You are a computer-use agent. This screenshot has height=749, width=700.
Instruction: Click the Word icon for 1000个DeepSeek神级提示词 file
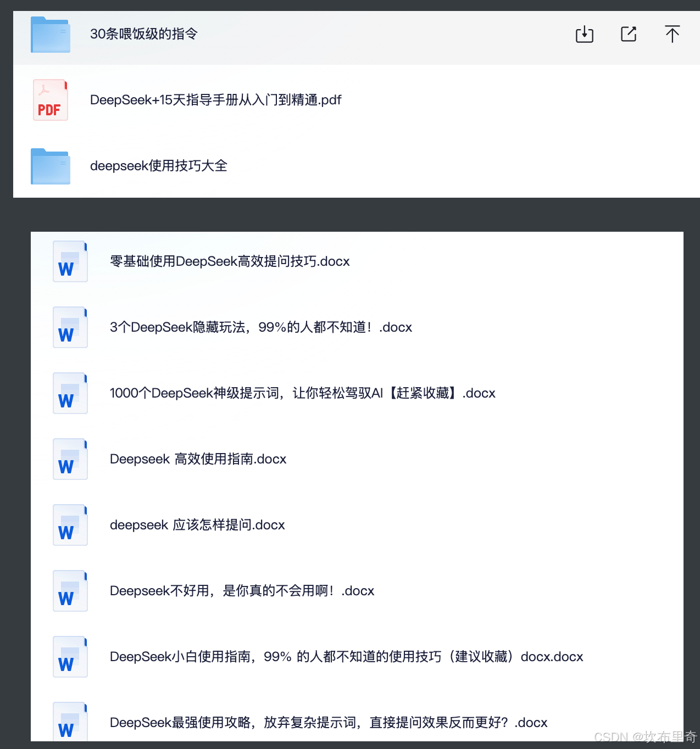tap(70, 393)
